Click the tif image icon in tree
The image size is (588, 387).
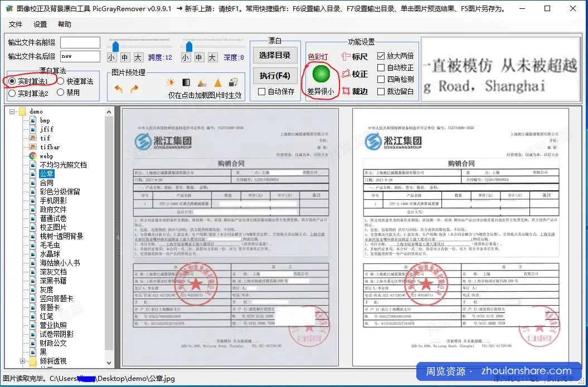coord(33,138)
